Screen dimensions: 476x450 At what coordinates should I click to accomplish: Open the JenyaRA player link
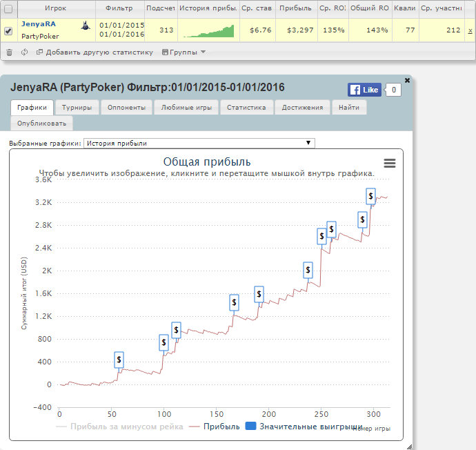(x=39, y=24)
